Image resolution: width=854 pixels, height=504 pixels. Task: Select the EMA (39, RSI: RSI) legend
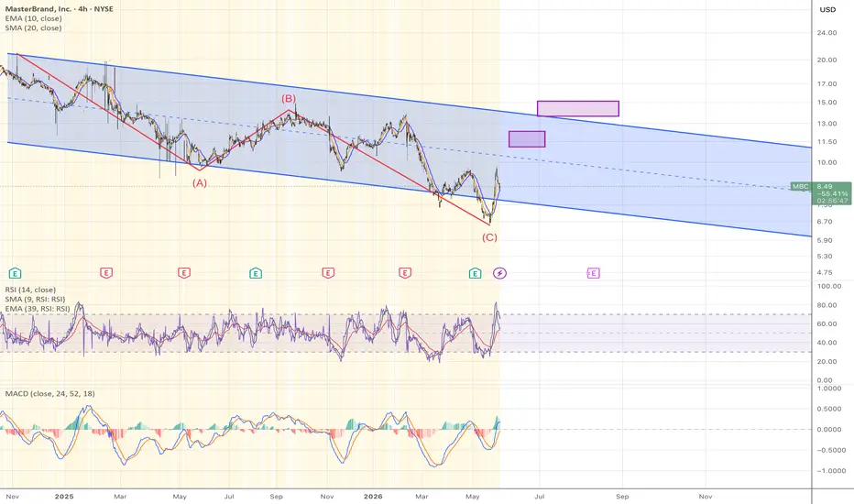click(x=38, y=309)
